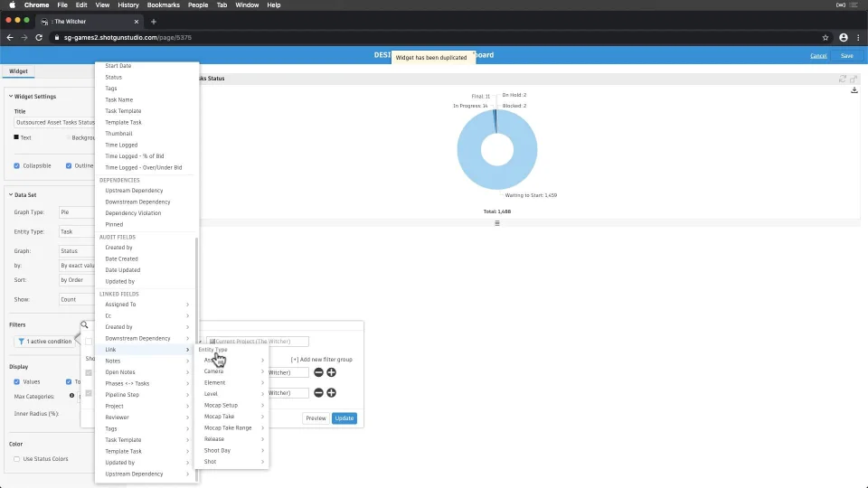Enable Use Status Colors checkbox
The width and height of the screenshot is (868, 488).
point(16,459)
